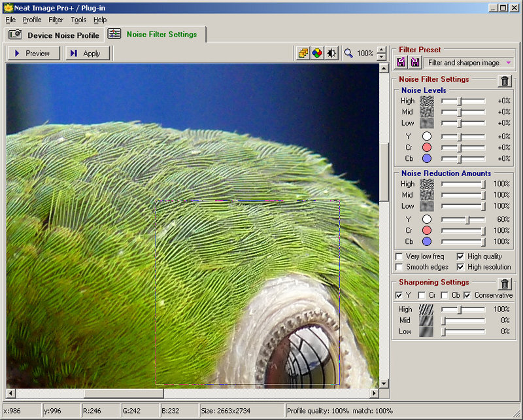Increase zoom with the up stepper arrow

pos(381,50)
